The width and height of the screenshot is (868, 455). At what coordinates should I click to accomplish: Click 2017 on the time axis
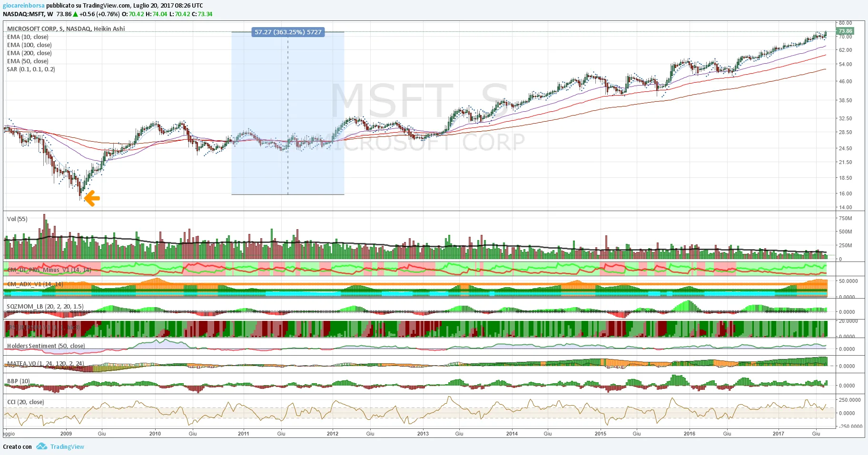coord(779,434)
